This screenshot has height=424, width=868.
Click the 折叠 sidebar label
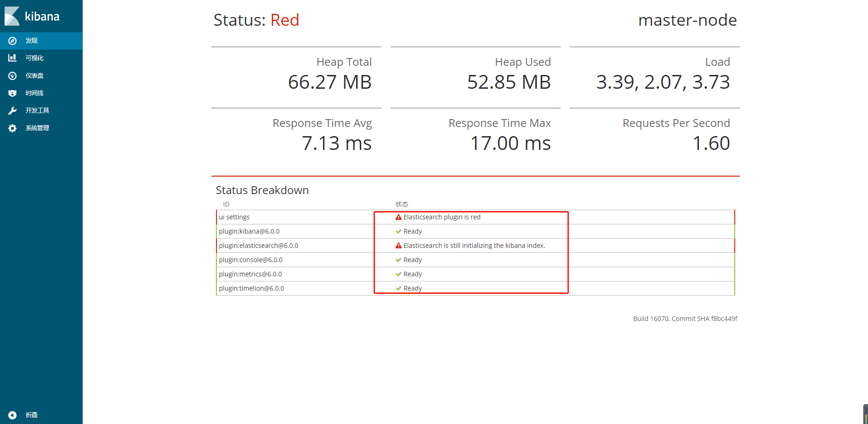32,415
